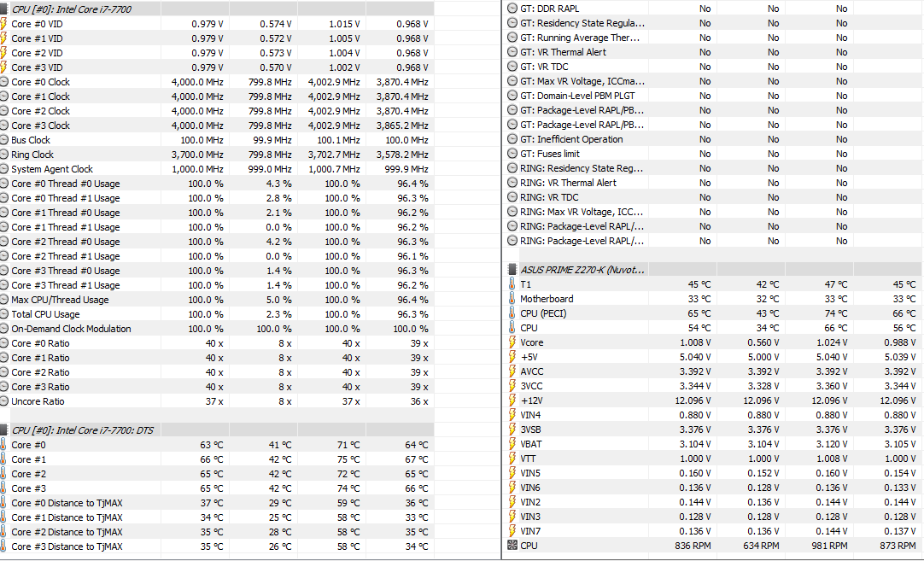The width and height of the screenshot is (924, 561).
Task: Click the thermometer icon next to Motherboard
Action: click(512, 299)
